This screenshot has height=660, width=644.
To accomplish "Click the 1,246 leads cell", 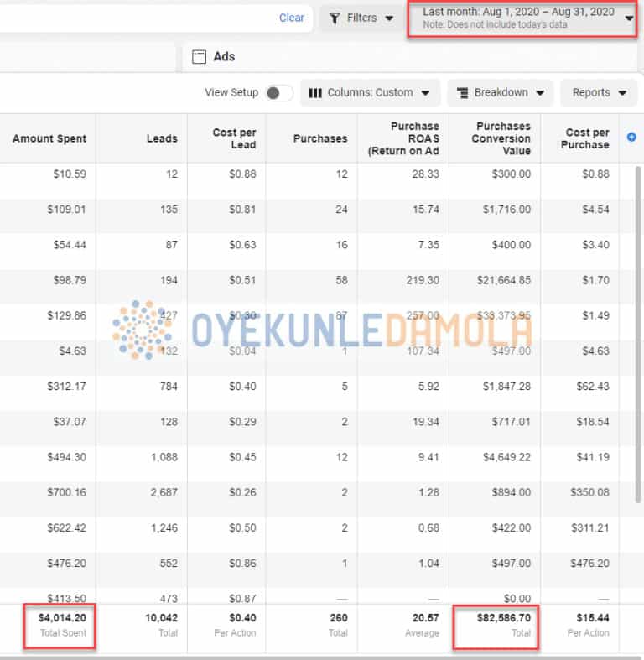I will pos(164,527).
